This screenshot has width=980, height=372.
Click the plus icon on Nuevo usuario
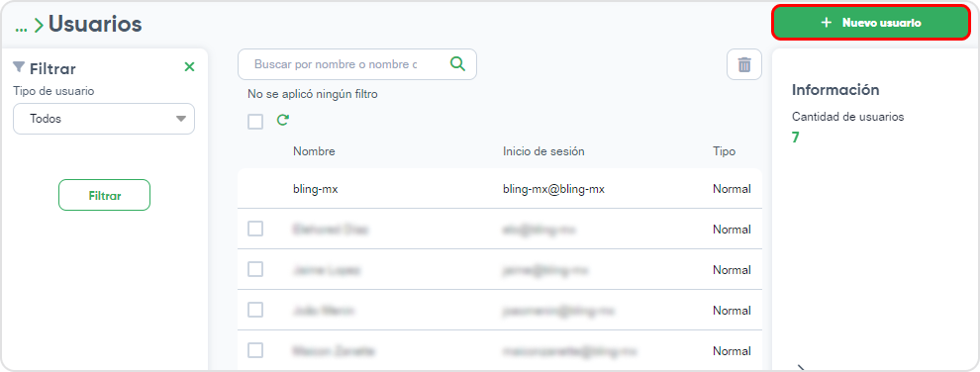[827, 23]
